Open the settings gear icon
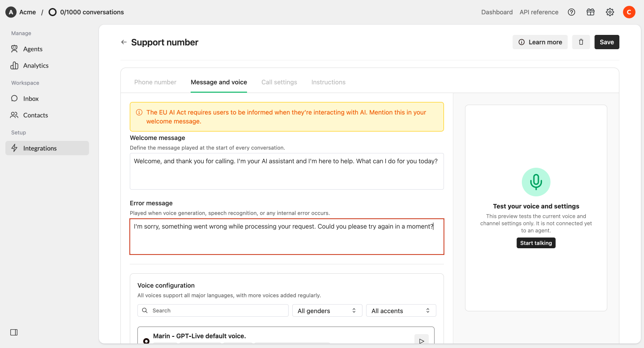 (610, 12)
